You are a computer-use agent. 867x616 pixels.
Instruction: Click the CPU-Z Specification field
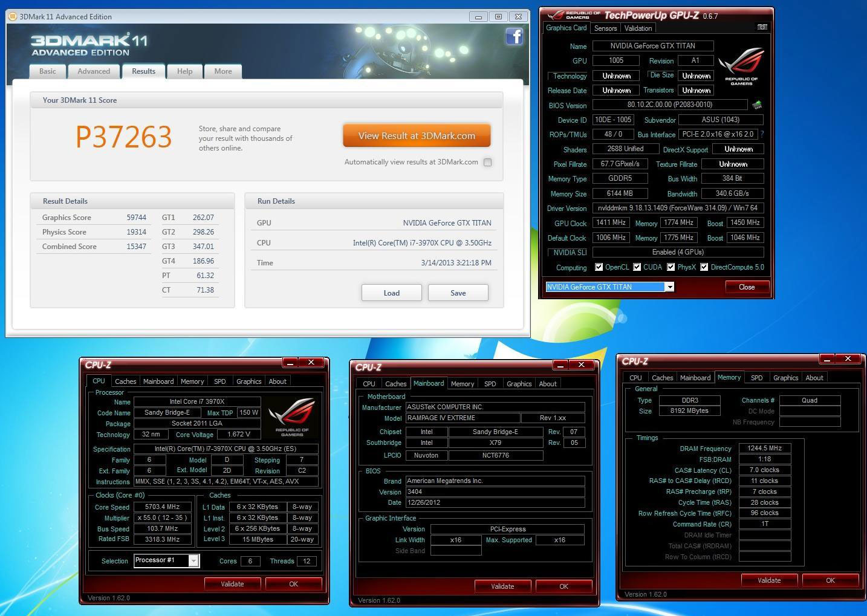click(226, 449)
